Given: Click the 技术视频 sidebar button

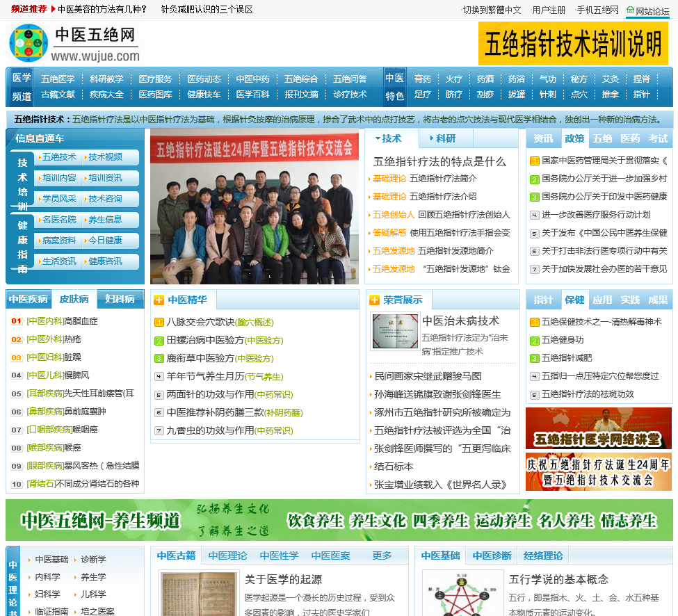Looking at the screenshot, I should click(x=105, y=157).
